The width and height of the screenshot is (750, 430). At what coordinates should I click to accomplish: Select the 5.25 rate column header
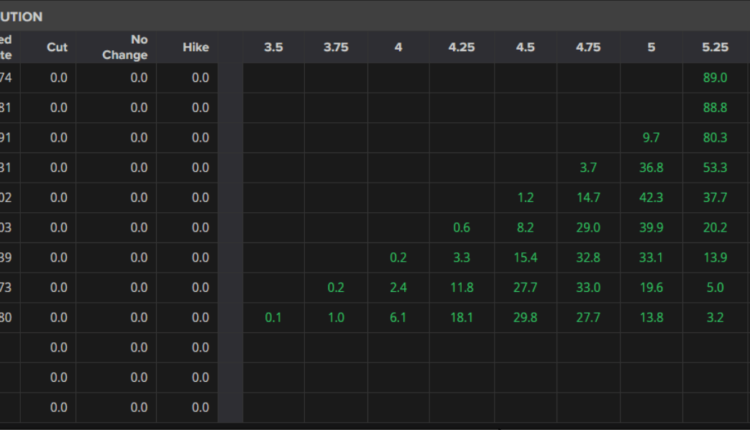(x=714, y=47)
